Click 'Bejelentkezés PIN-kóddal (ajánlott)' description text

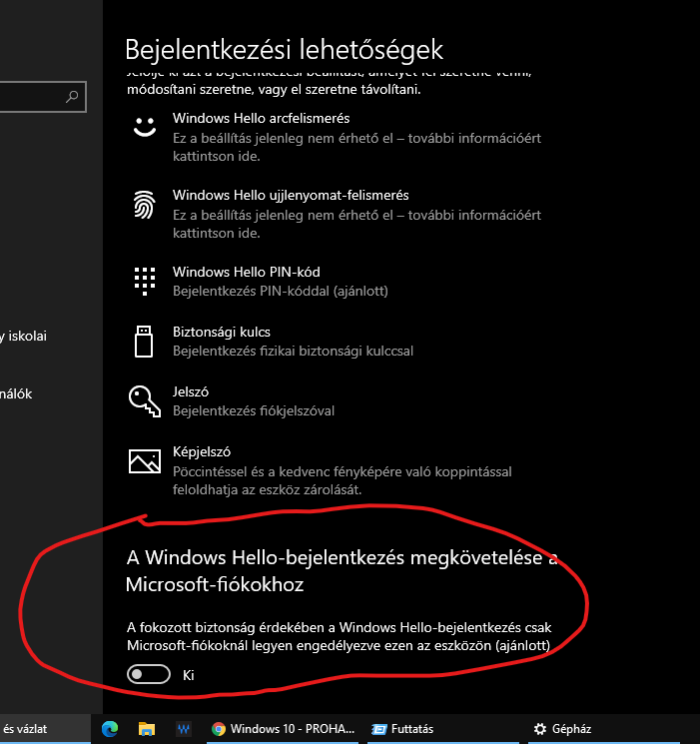tap(280, 291)
